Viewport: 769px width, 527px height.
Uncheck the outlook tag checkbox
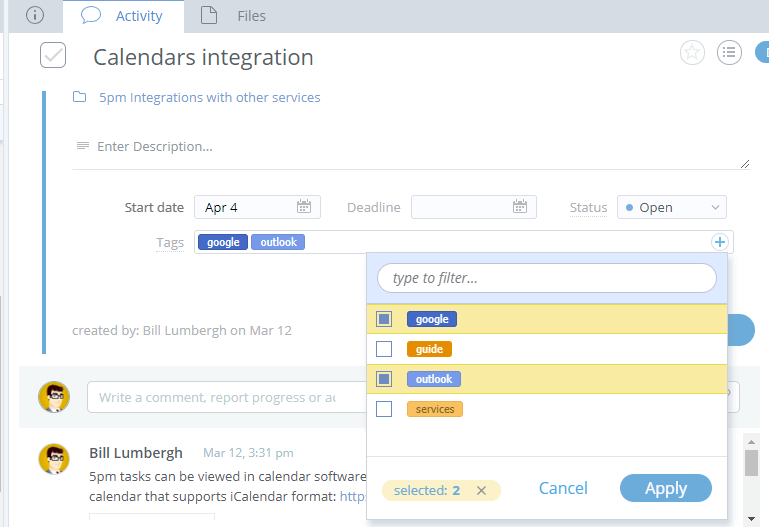tap(384, 379)
